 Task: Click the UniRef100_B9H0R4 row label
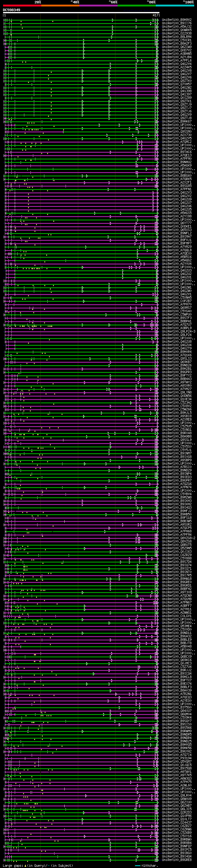coord(177,351)
